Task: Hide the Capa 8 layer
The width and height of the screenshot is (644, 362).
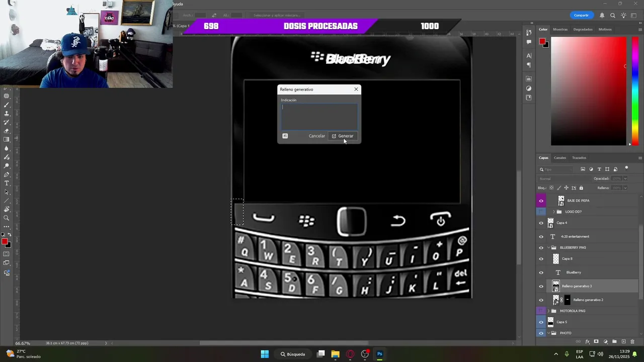Action: point(541,259)
